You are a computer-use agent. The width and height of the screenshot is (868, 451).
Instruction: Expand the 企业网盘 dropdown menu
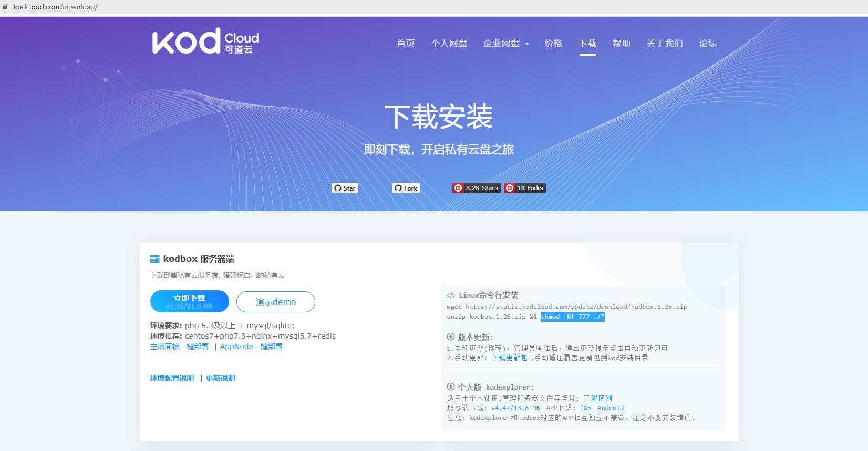point(506,43)
